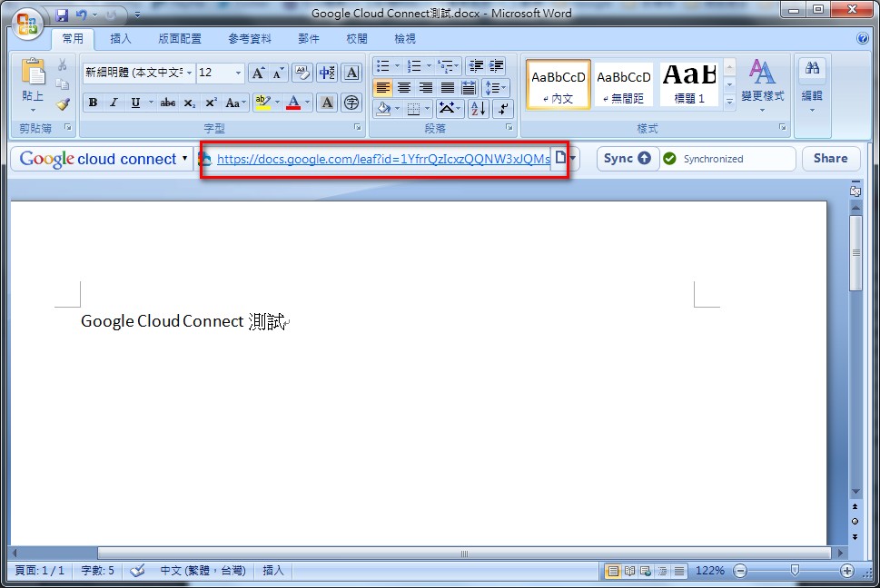
Task: Switch to 校閱 ribbon tab
Action: (x=357, y=39)
